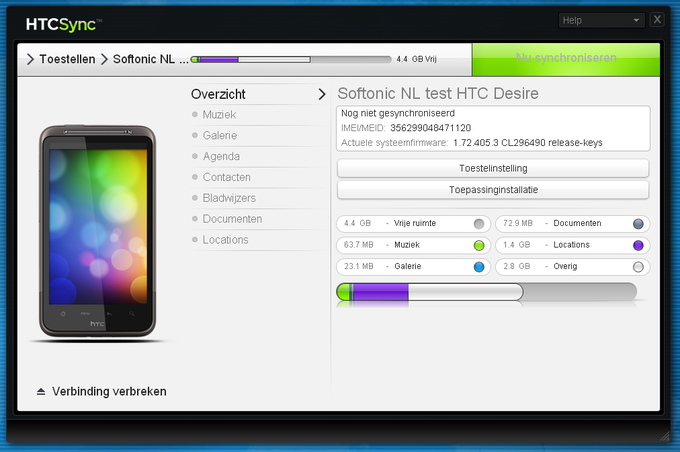The height and width of the screenshot is (452, 680).
Task: Click the eject icon beside Verbinding verbreken
Action: pos(41,392)
